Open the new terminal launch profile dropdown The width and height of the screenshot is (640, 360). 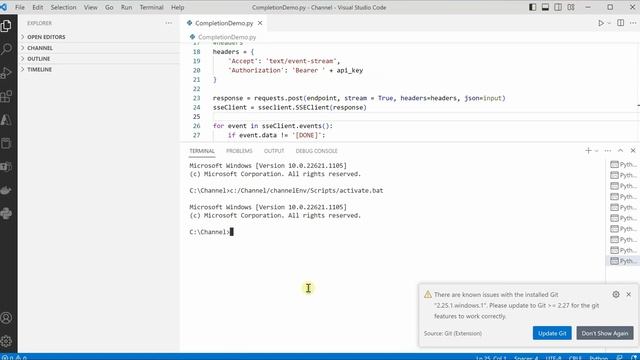(x=596, y=151)
